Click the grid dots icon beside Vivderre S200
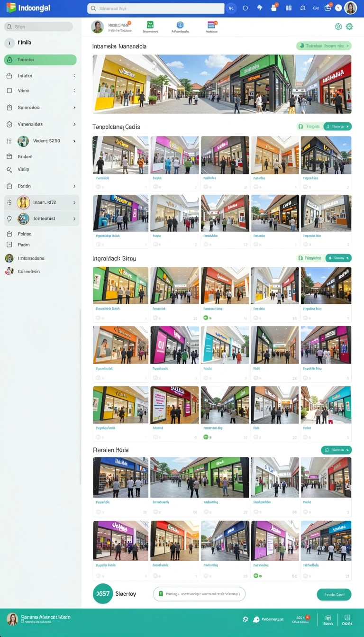 pos(9,141)
